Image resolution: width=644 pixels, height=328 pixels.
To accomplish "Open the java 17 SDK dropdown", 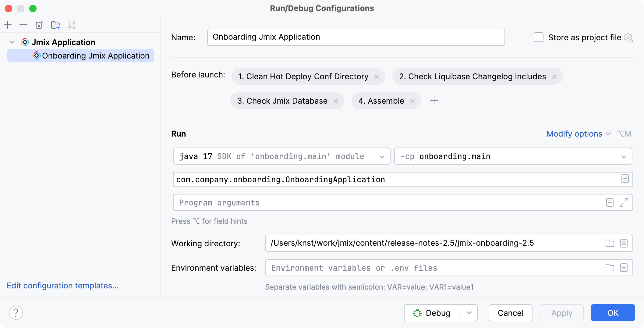I will tap(282, 156).
